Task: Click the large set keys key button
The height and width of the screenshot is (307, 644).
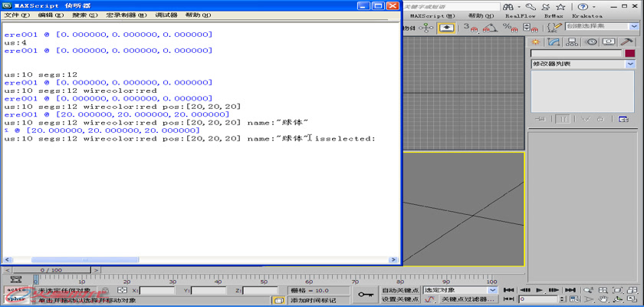Action: [366, 295]
